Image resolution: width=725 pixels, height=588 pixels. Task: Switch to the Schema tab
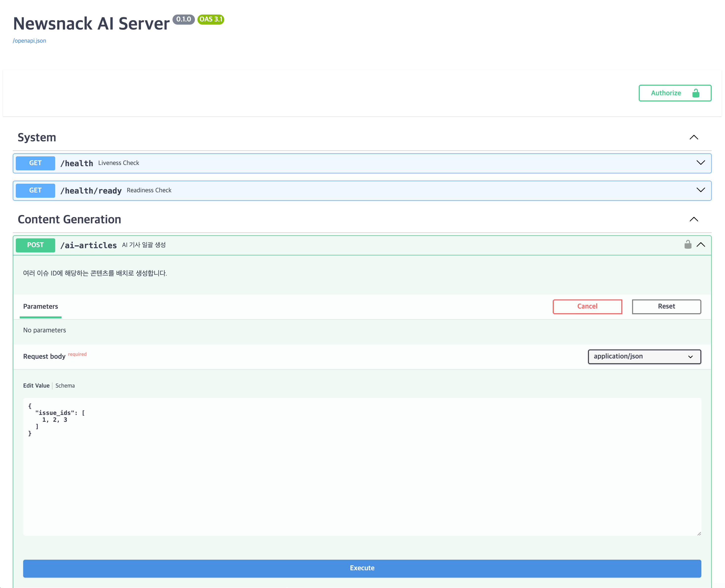65,386
